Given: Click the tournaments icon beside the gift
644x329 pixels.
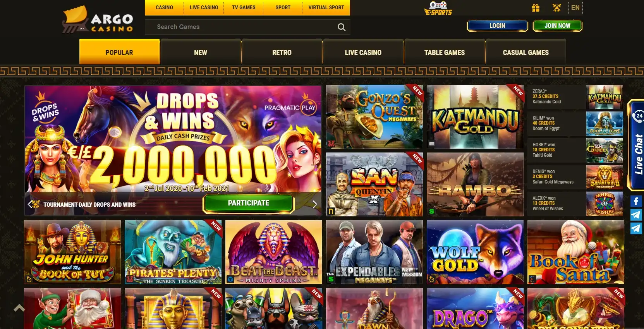Looking at the screenshot, I should pos(556,7).
